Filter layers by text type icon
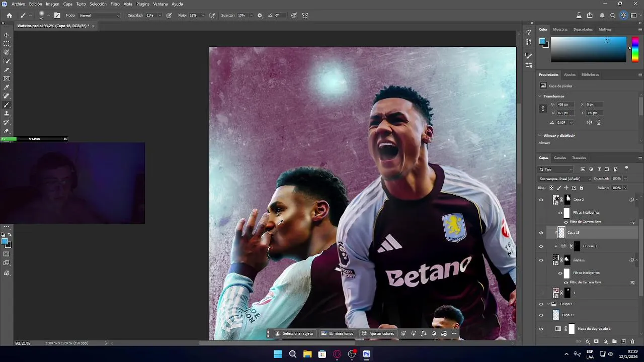 pyautogui.click(x=599, y=169)
